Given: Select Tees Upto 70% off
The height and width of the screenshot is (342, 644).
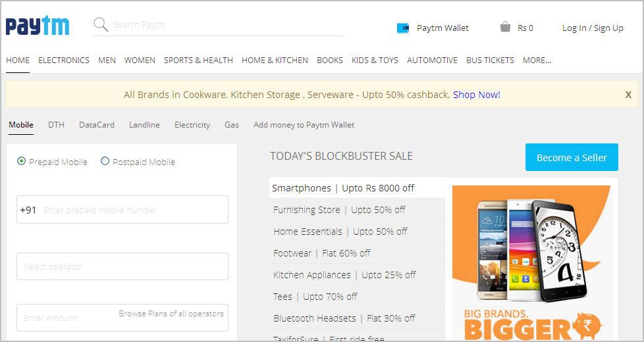Looking at the screenshot, I should 356,297.
